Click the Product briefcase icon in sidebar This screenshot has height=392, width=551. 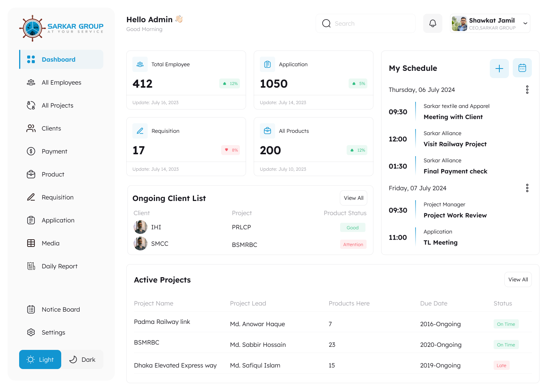coord(31,174)
